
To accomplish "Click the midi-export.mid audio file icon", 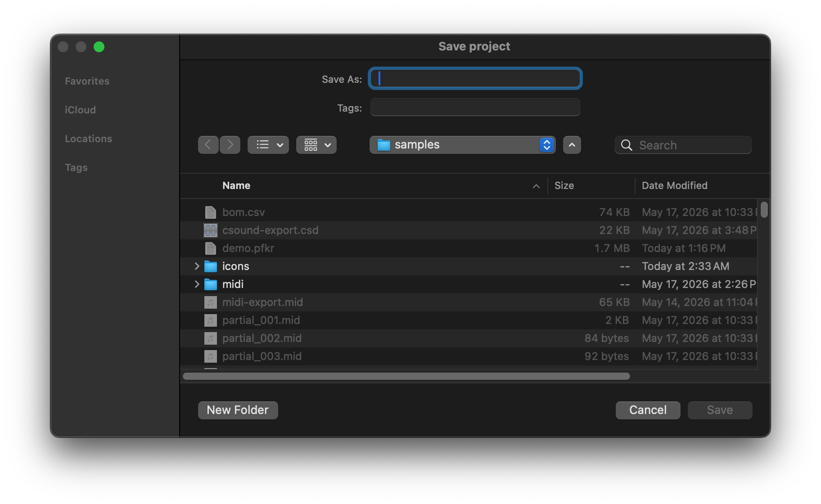I will click(211, 302).
